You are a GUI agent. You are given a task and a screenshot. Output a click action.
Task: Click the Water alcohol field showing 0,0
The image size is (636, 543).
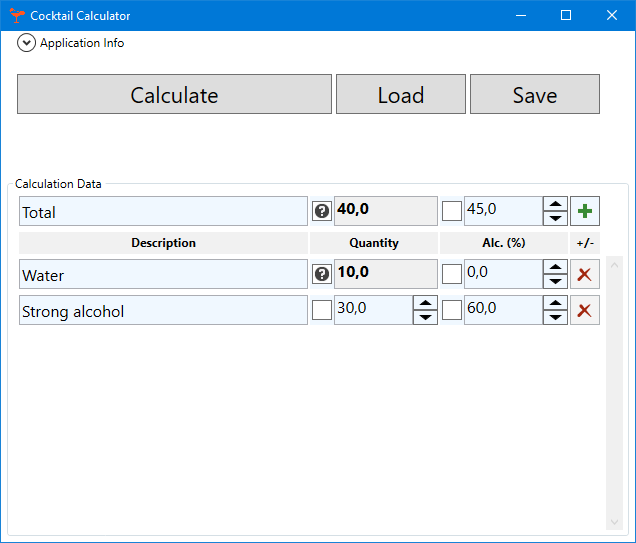click(503, 275)
